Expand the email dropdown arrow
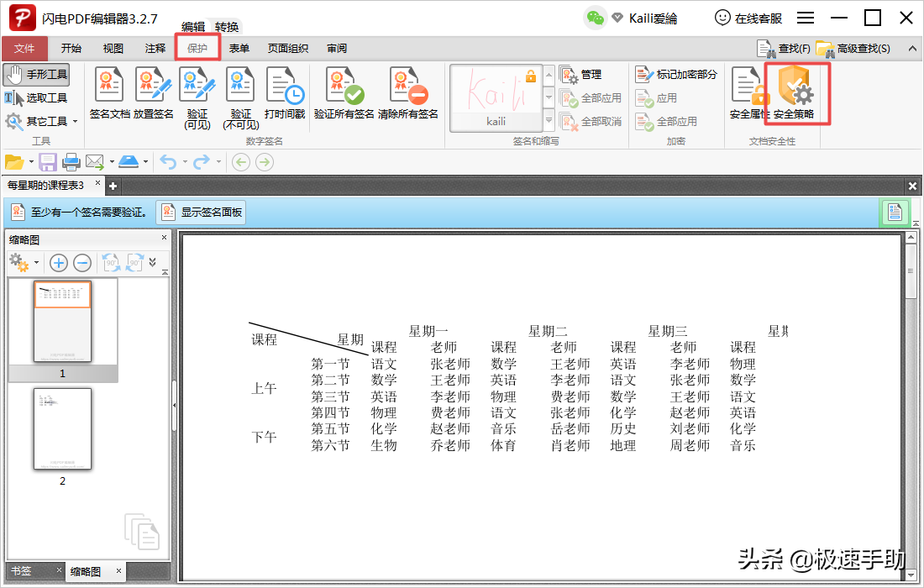Image resolution: width=924 pixels, height=588 pixels. pos(112,161)
